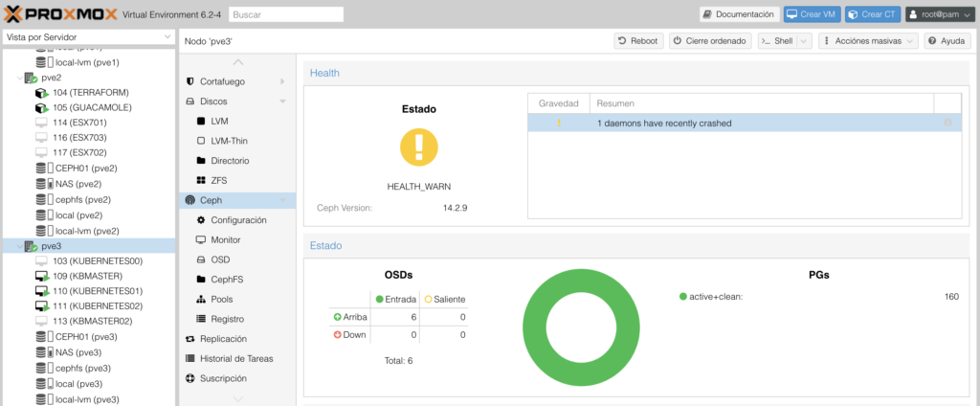Click the ZFS grid icon

click(201, 180)
